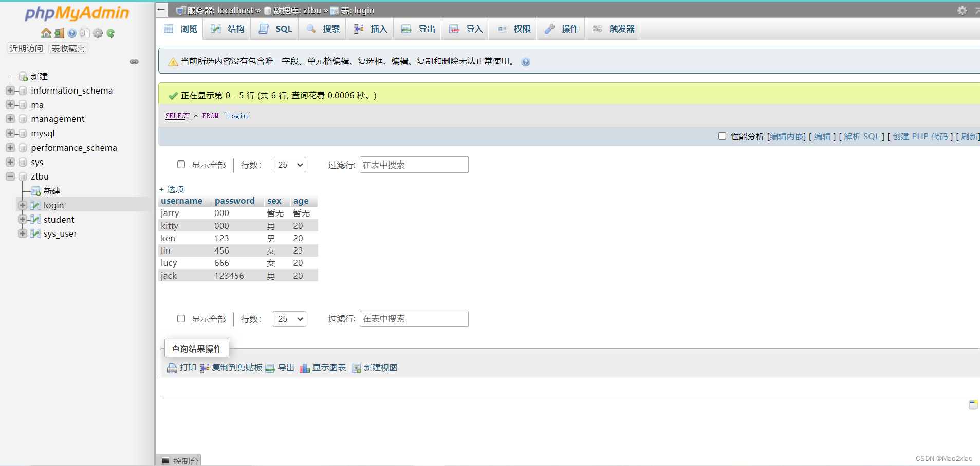Click the 创建 PHP 代码 link
The width and height of the screenshot is (980, 466).
(x=920, y=136)
